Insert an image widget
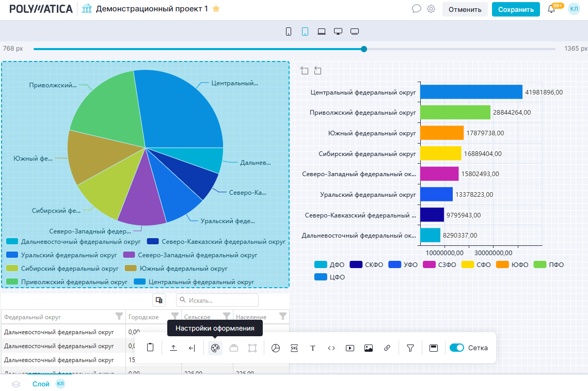Viewport: 588px width, 391px height. click(x=369, y=348)
